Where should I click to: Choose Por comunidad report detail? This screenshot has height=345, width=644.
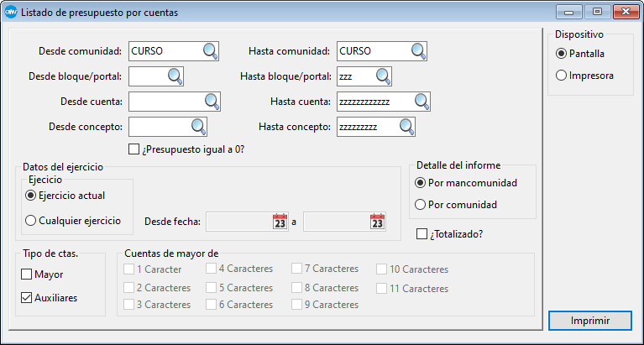coord(421,205)
